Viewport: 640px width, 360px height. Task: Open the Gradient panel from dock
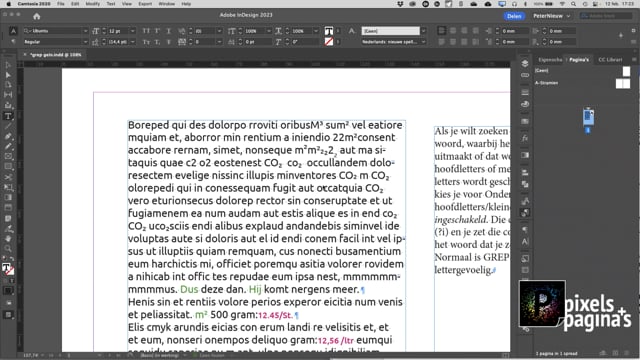pos(525,155)
